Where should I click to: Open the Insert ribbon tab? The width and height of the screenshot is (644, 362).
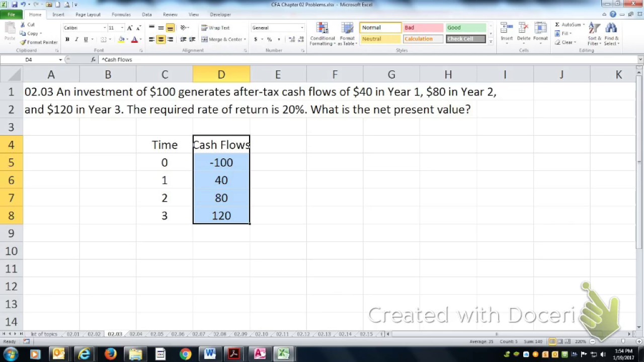(x=58, y=15)
